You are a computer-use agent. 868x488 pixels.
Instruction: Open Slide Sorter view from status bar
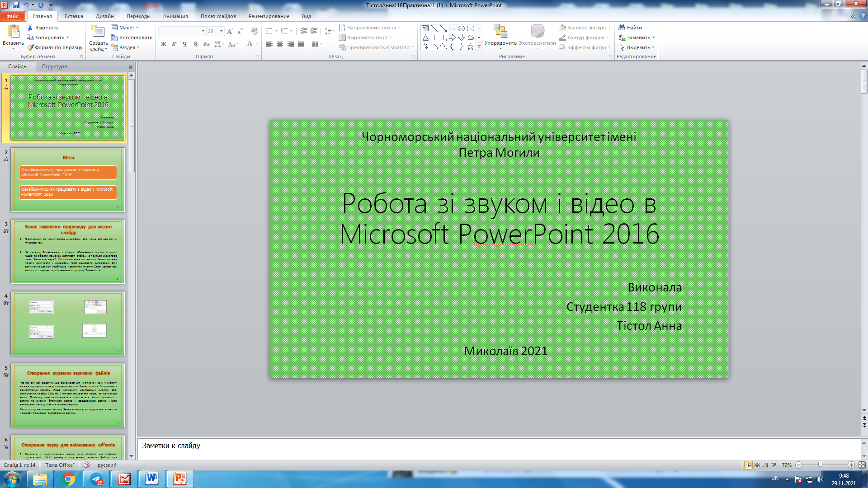click(757, 465)
